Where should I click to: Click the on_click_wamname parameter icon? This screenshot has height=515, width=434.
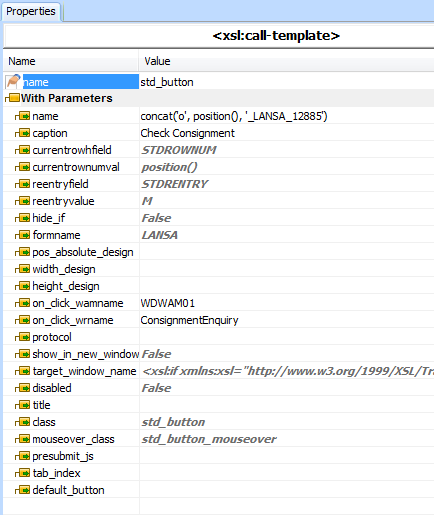tap(23, 303)
